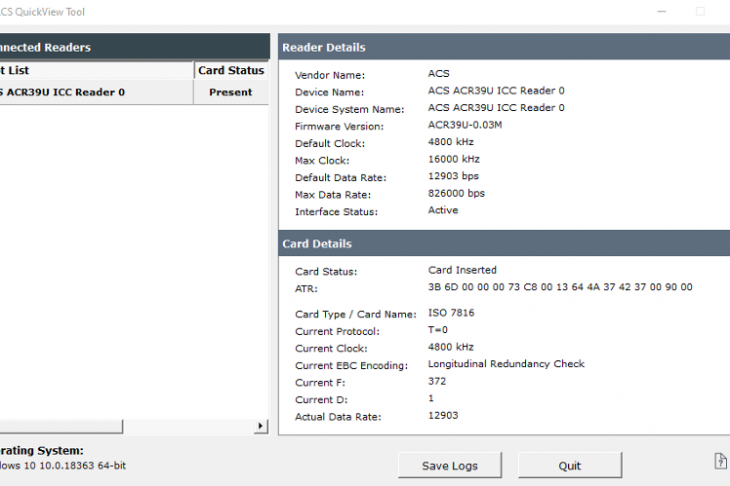This screenshot has width=730, height=486.
Task: Click the Card Status column header
Action: tap(231, 70)
